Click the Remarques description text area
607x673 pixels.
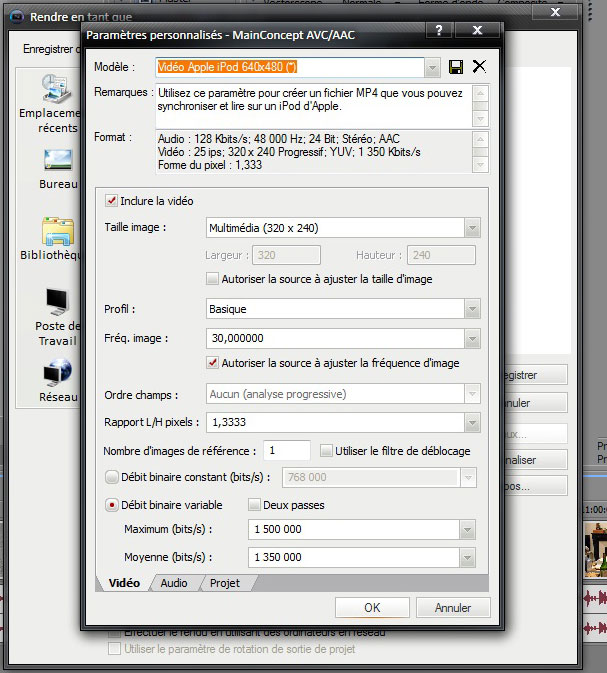(313, 106)
